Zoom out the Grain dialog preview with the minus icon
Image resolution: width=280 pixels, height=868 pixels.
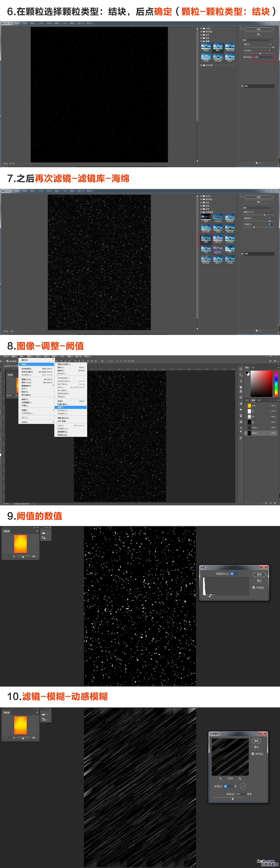click(4, 163)
